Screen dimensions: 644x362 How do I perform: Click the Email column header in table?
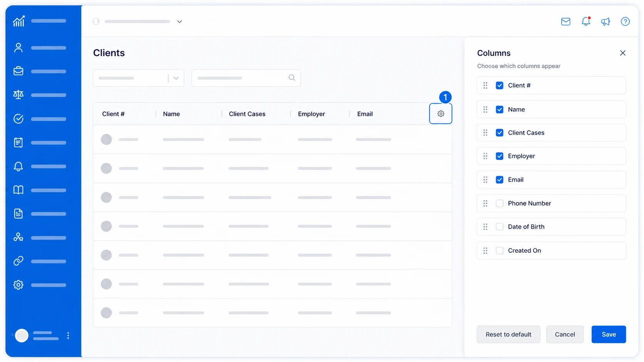pos(365,114)
